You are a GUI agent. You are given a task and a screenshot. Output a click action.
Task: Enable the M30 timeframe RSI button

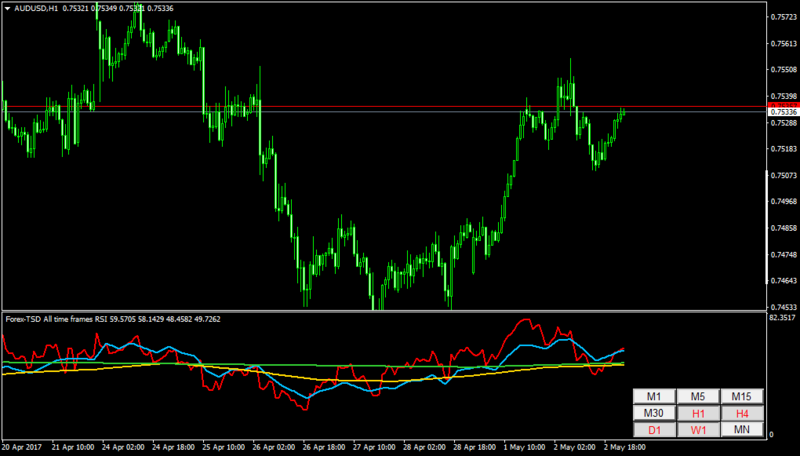(x=654, y=413)
